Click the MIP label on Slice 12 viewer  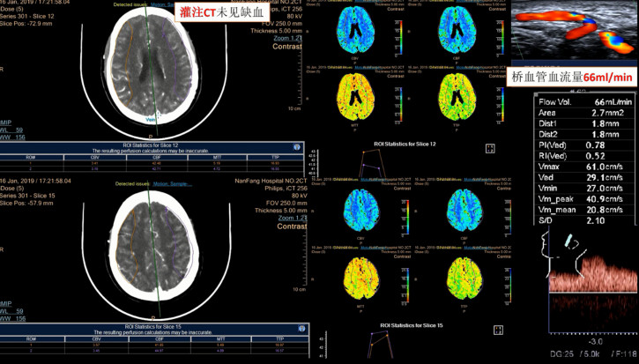tap(5, 123)
